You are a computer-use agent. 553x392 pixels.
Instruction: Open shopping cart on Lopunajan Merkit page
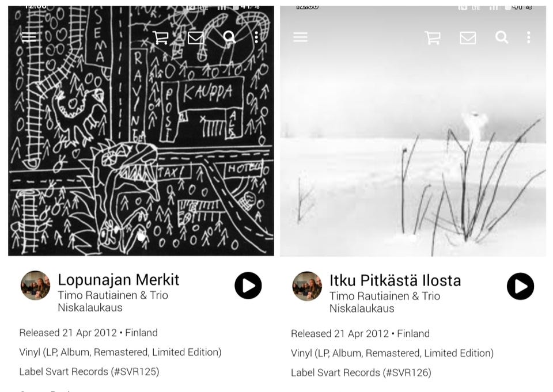(161, 37)
